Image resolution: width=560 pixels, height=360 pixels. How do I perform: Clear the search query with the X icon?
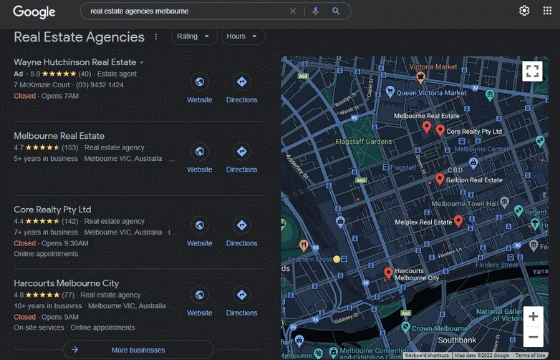293,11
